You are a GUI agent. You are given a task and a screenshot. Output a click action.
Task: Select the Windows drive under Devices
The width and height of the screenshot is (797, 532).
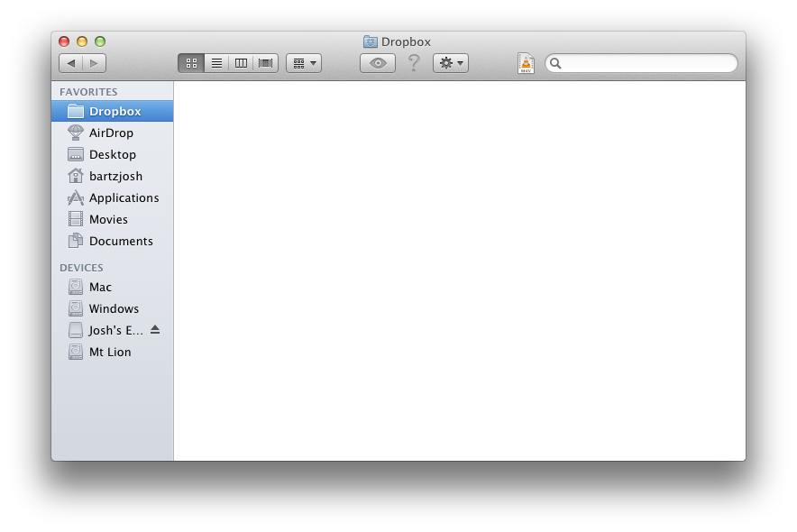[113, 309]
